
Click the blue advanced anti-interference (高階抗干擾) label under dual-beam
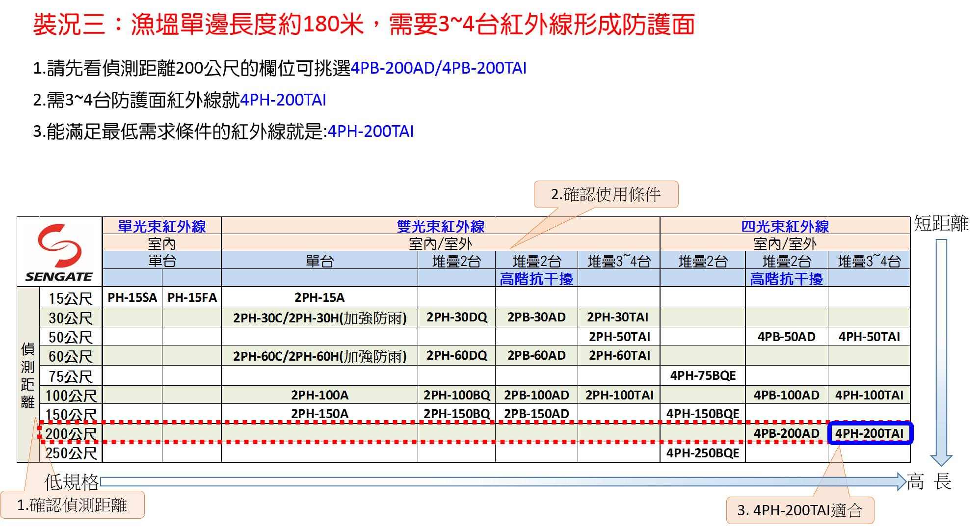coord(536,279)
